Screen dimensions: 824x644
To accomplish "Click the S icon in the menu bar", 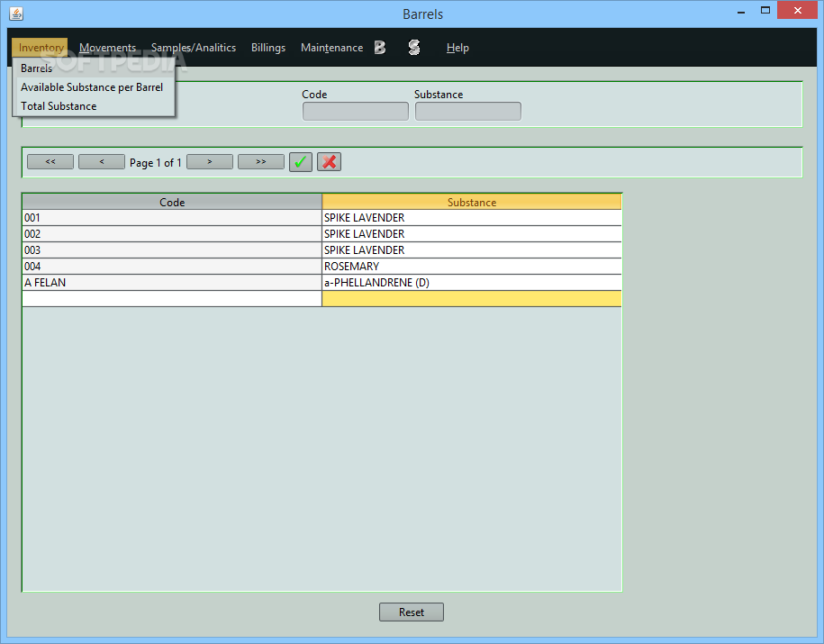I will click(x=414, y=48).
